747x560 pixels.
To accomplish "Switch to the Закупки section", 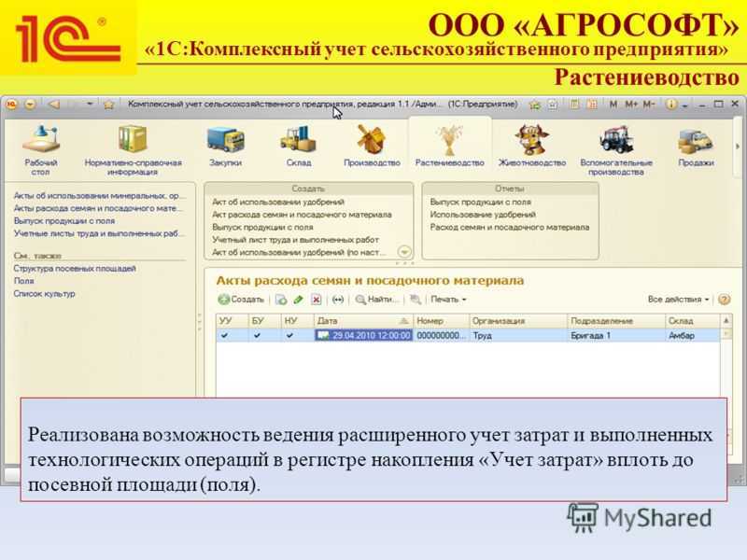I will (x=225, y=146).
